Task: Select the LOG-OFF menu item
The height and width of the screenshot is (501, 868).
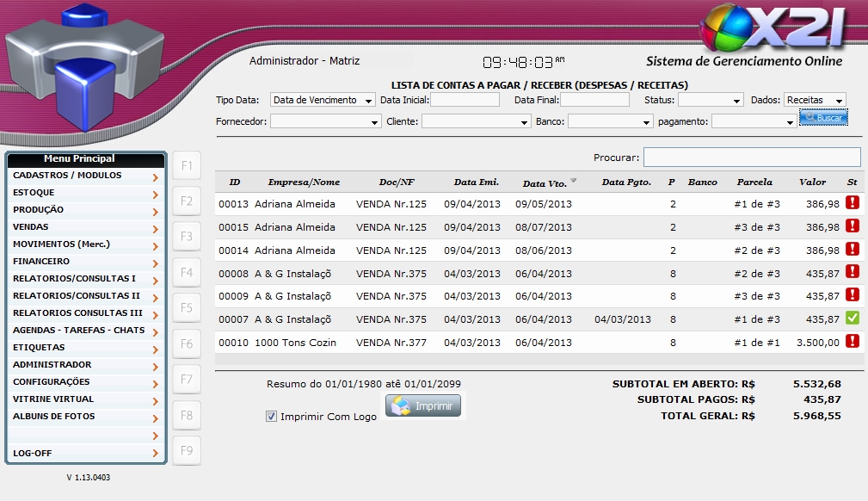Action: pos(86,453)
